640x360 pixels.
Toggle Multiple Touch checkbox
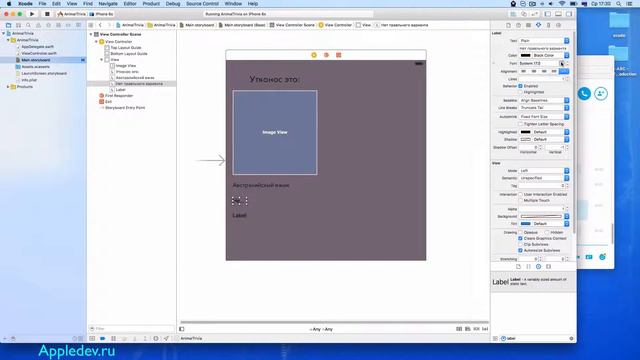tap(520, 201)
